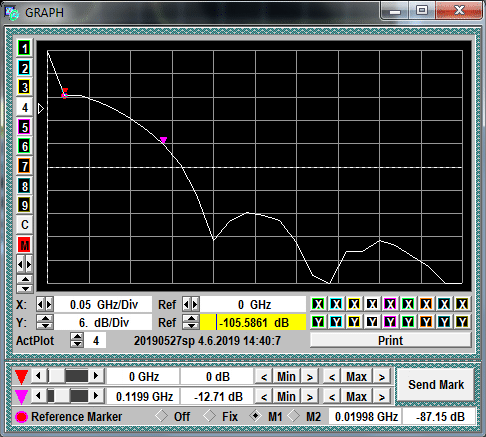
Task: Click magenta marker on graph curve
Action: click(x=163, y=140)
